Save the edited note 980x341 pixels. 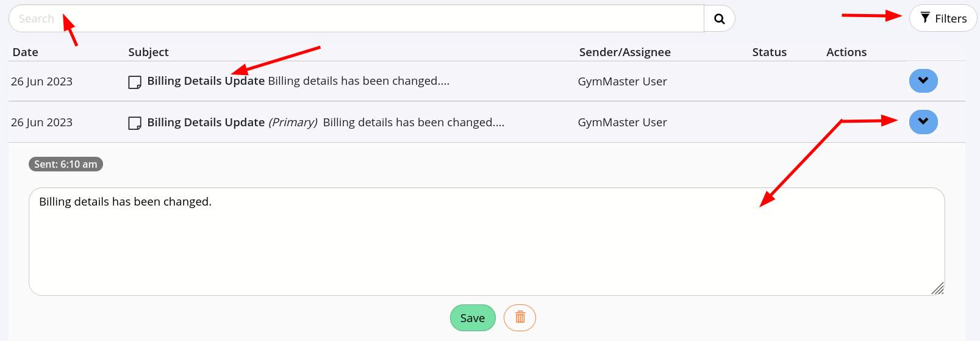click(x=473, y=318)
